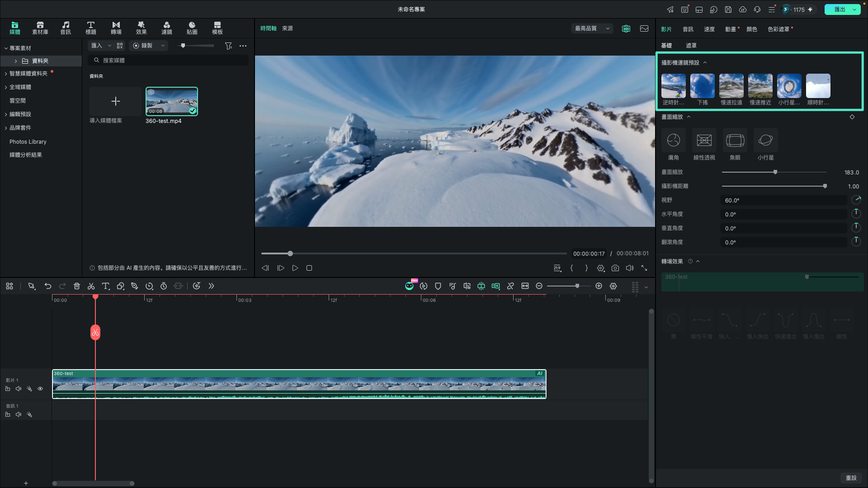Click the 匯入 import button
868x488 pixels.
97,46
